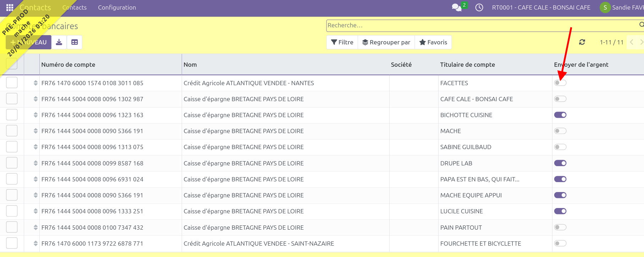Disable send money toggle for BICHOTTE CUISINE
The image size is (644, 257).
tap(560, 115)
